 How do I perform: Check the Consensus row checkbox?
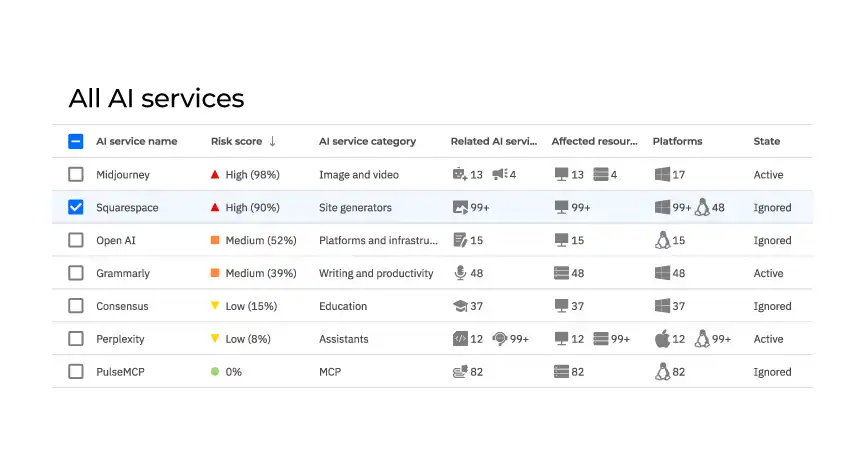click(76, 306)
